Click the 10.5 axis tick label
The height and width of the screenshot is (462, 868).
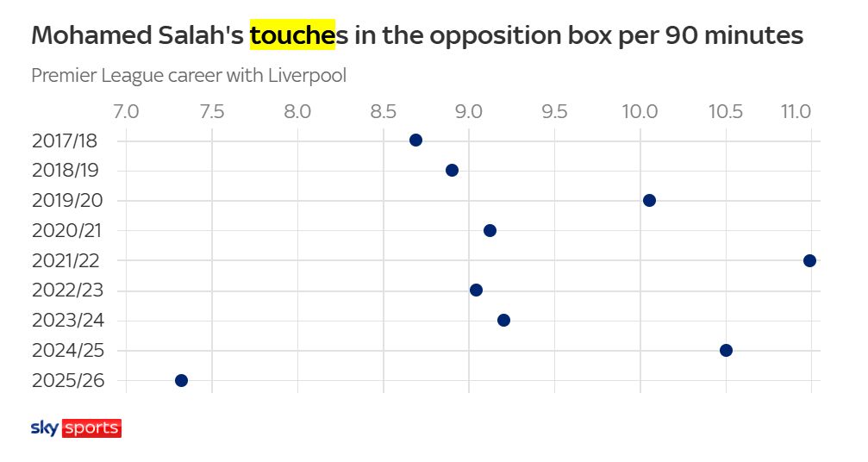tap(725, 112)
